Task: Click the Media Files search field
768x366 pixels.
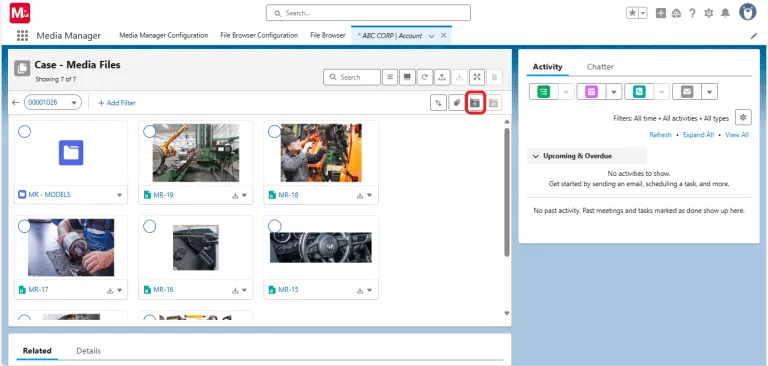Action: [352, 77]
